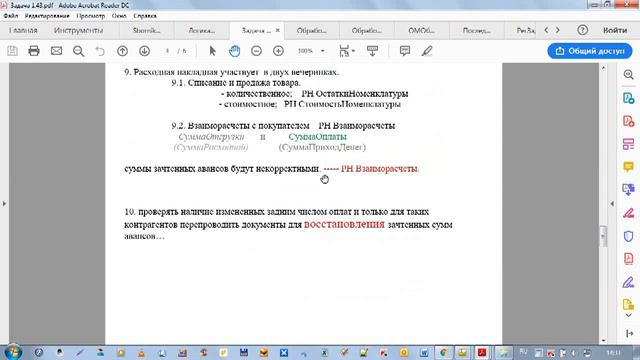Open the Файл menu

coord(11,16)
